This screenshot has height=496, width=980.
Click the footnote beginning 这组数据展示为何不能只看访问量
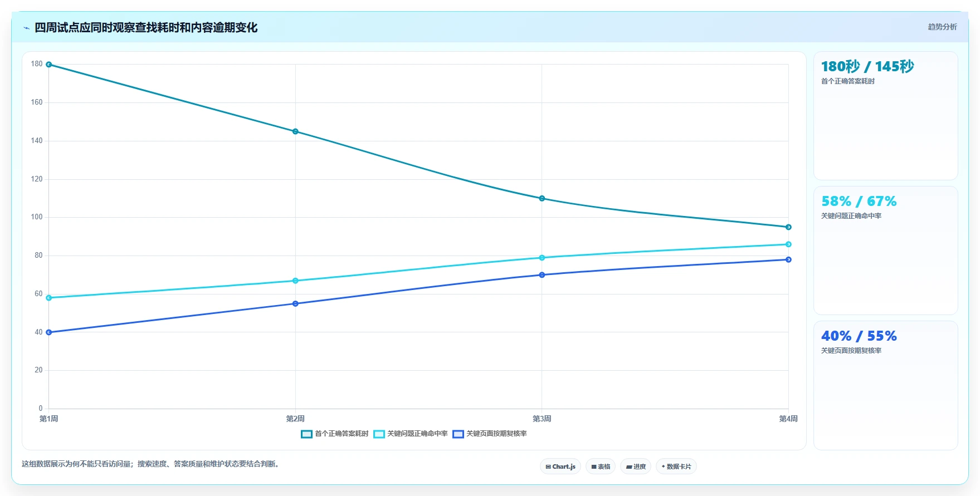pyautogui.click(x=150, y=464)
